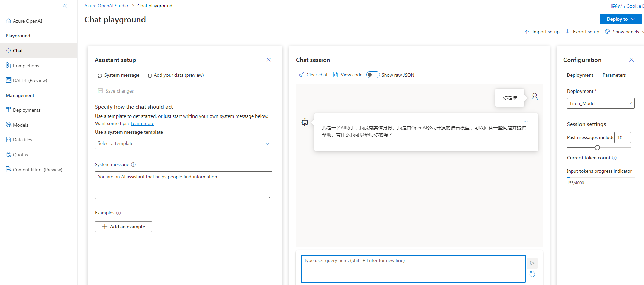The height and width of the screenshot is (285, 644).
Task: Open the Deploy to dropdown button
Action: point(620,19)
